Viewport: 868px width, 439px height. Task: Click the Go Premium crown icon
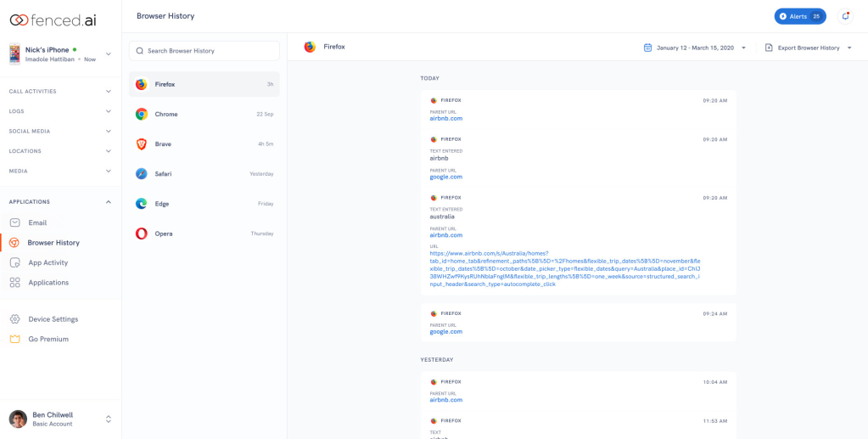coord(15,339)
